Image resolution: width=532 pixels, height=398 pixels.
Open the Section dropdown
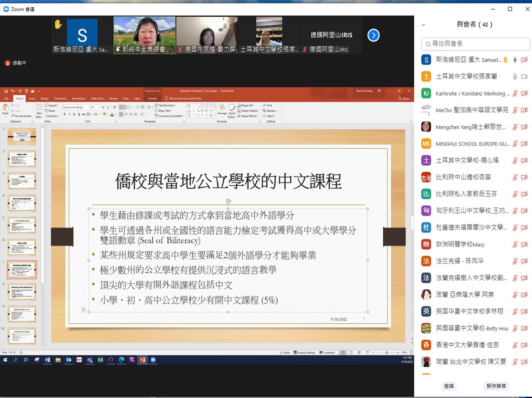click(x=52, y=116)
